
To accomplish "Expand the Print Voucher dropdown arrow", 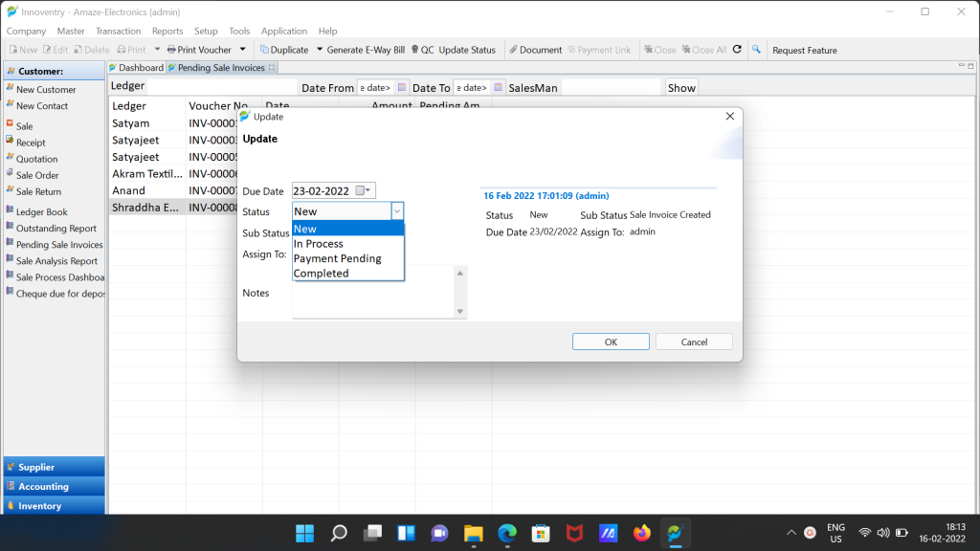I will [x=242, y=50].
